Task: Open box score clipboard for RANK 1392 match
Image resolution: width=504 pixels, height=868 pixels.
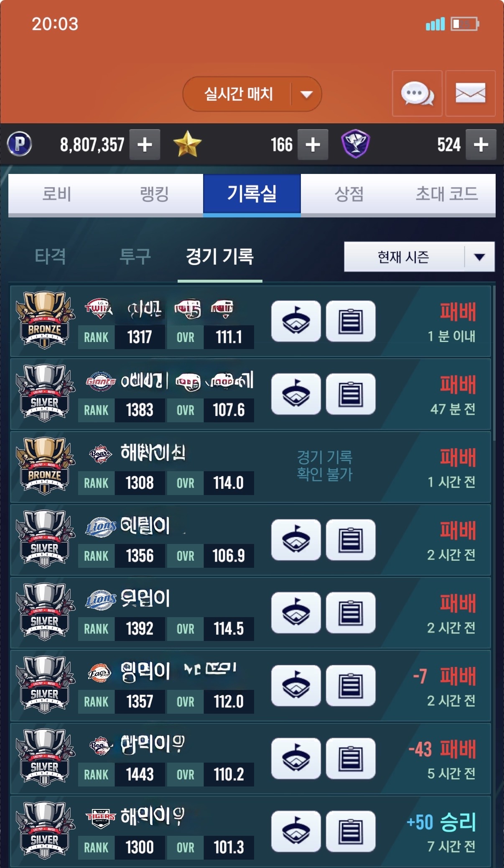Action: pyautogui.click(x=351, y=613)
